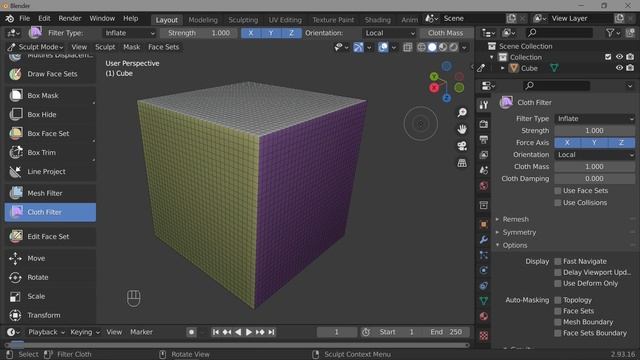The image size is (640, 360).
Task: Play the animation forward
Action: pos(249,332)
